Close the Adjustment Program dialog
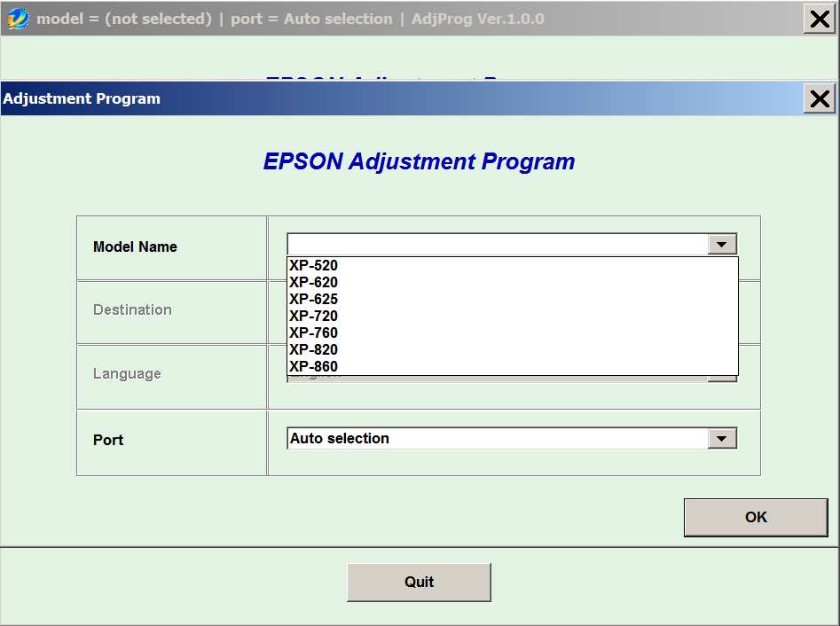This screenshot has height=626, width=840. click(819, 98)
